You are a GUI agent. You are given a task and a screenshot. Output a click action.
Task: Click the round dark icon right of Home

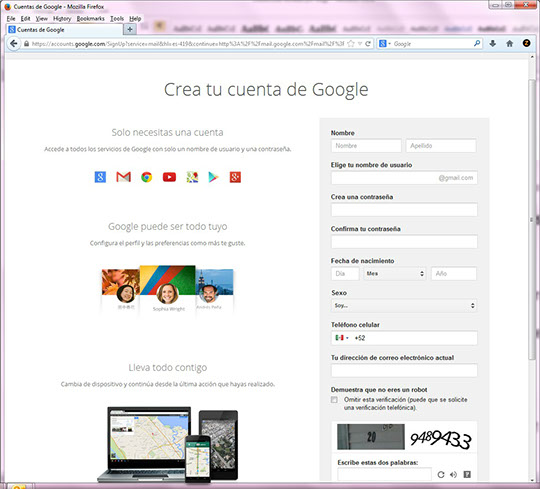tap(526, 43)
